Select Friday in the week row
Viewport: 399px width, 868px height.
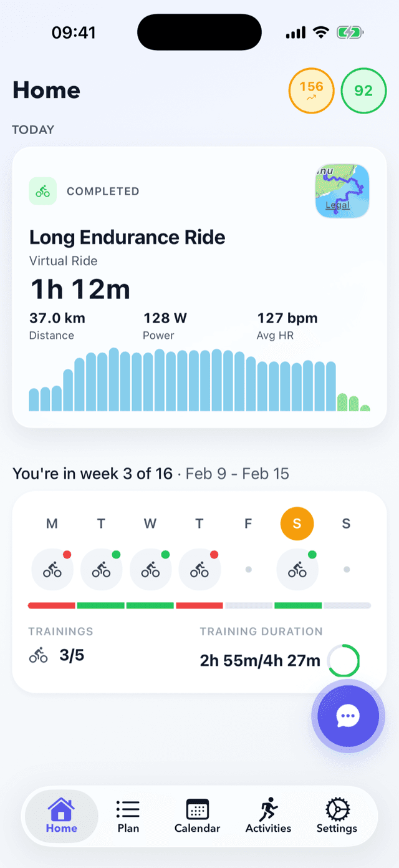tap(248, 524)
